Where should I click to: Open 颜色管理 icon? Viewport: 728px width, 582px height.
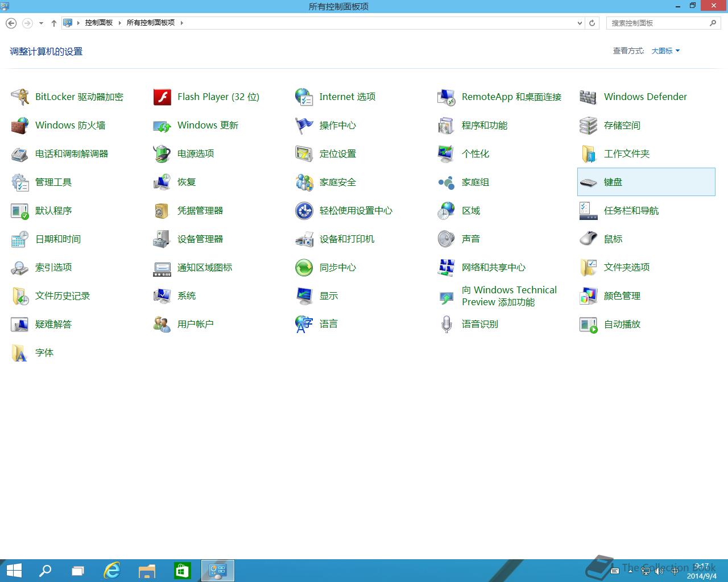589,296
